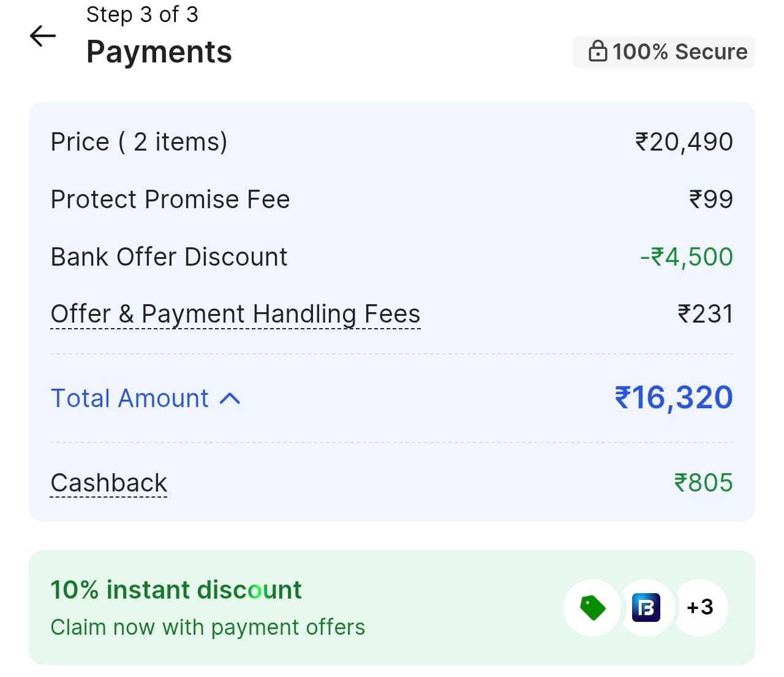Click the Protect Promise Fee label
This screenshot has width=784, height=677.
coord(170,200)
